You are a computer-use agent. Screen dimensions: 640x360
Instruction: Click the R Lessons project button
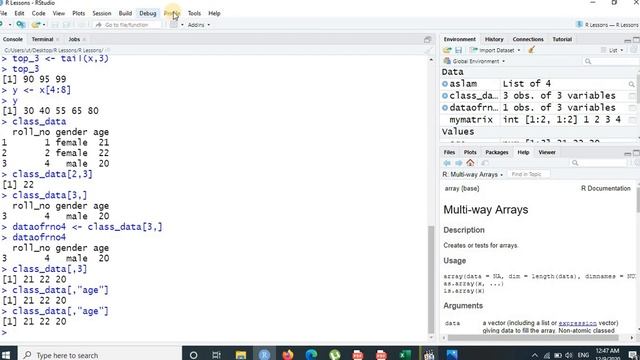pos(607,25)
